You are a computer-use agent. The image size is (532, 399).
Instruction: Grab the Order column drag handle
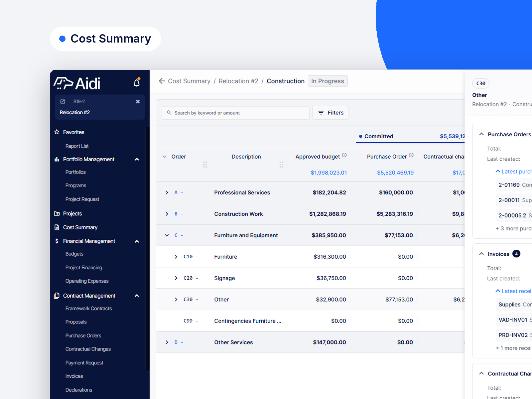205,165
